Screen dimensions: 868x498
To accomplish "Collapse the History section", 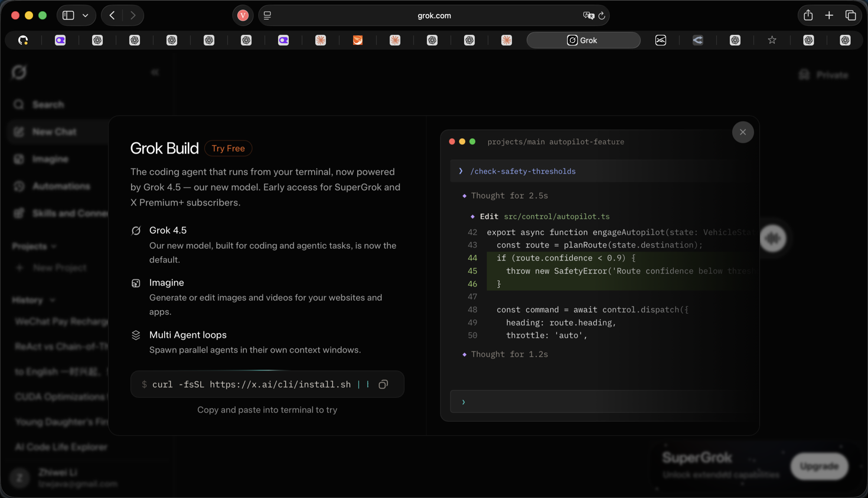I will [x=33, y=300].
